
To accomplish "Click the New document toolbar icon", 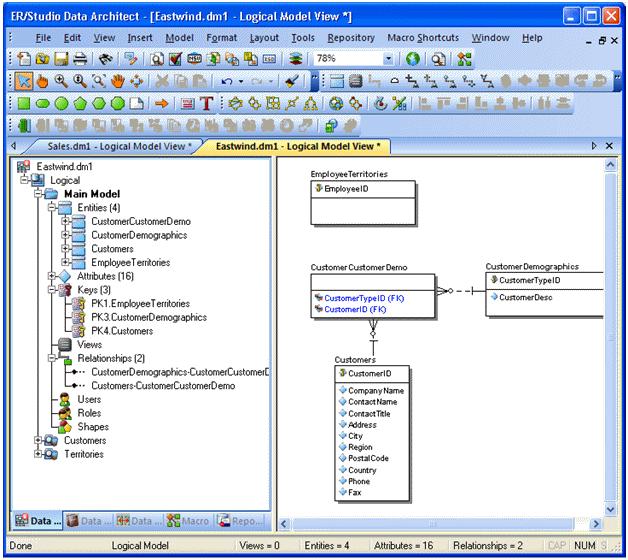I will 24,59.
